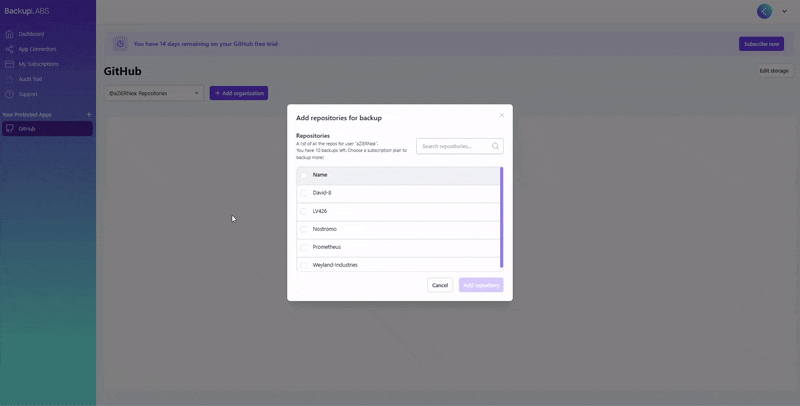The width and height of the screenshot is (800, 406).
Task: Open My Subscriptions menu item
Action: 38,64
